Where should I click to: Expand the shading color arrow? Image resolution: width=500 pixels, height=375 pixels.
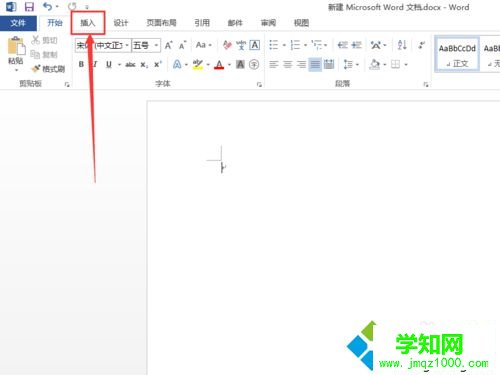pyautogui.click(x=385, y=64)
